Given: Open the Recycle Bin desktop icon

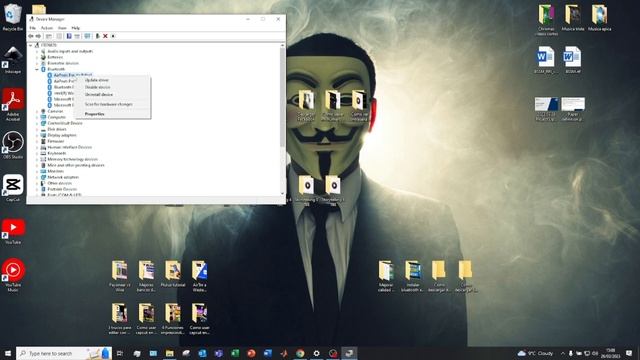Looking at the screenshot, I should point(13,17).
